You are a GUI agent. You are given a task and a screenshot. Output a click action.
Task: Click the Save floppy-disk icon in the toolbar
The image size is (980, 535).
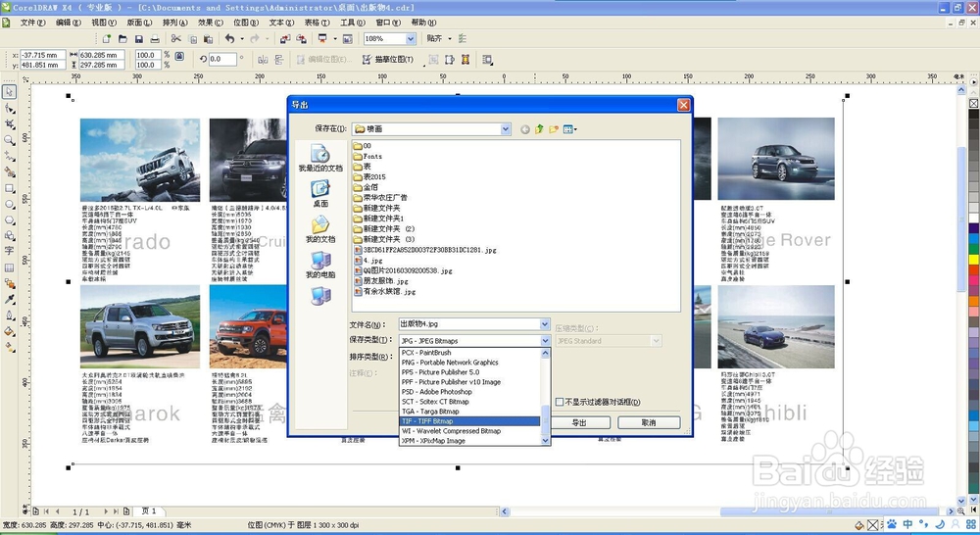(139, 39)
